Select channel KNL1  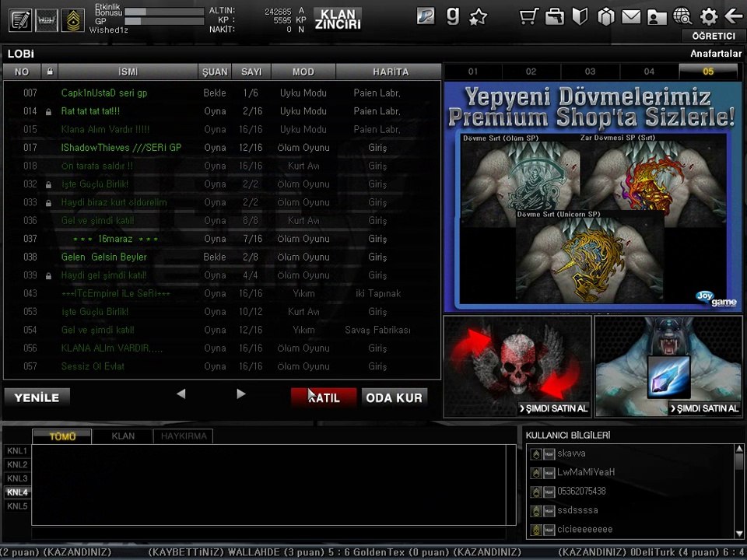point(17,450)
